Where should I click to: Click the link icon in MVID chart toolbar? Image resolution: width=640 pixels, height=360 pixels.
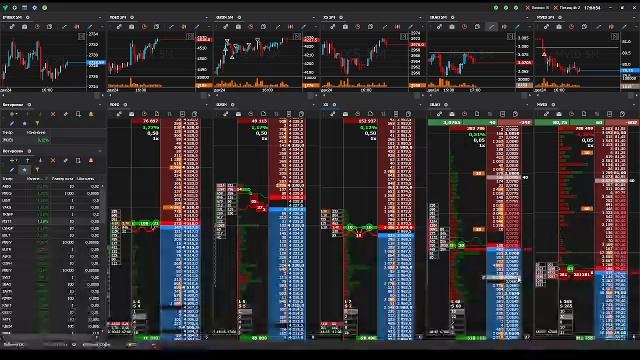pyautogui.click(x=547, y=27)
